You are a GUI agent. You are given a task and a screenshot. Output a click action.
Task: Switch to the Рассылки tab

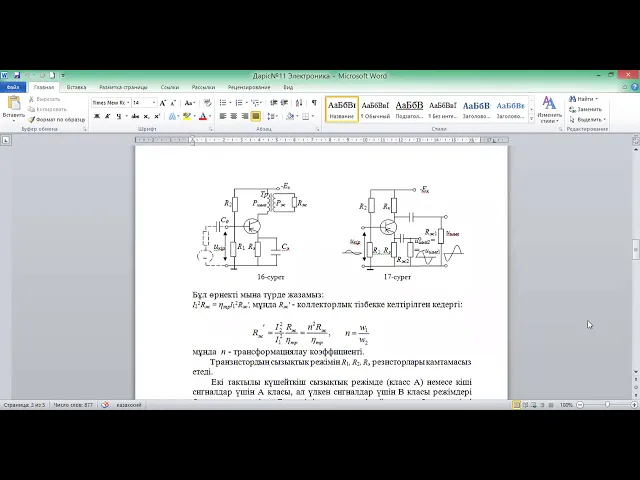click(x=203, y=87)
